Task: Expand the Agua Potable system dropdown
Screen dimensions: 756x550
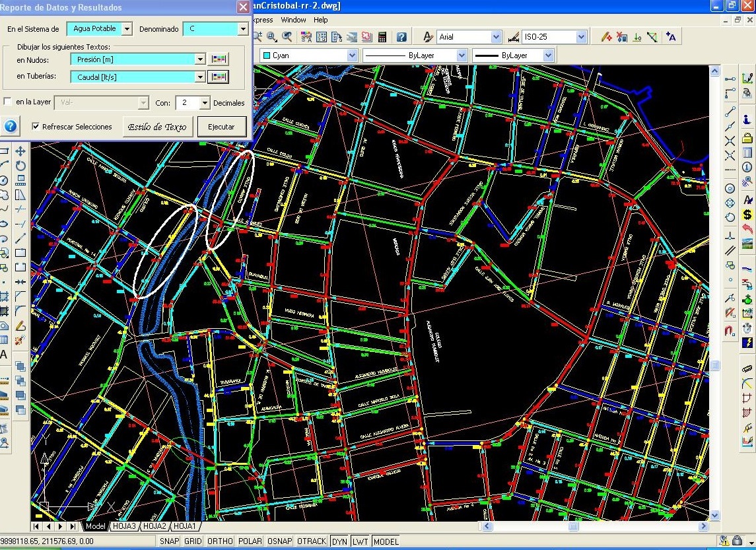Action: (x=127, y=29)
